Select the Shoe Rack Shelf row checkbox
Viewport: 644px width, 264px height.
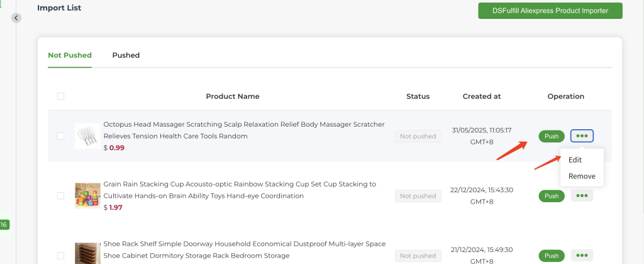coord(60,255)
